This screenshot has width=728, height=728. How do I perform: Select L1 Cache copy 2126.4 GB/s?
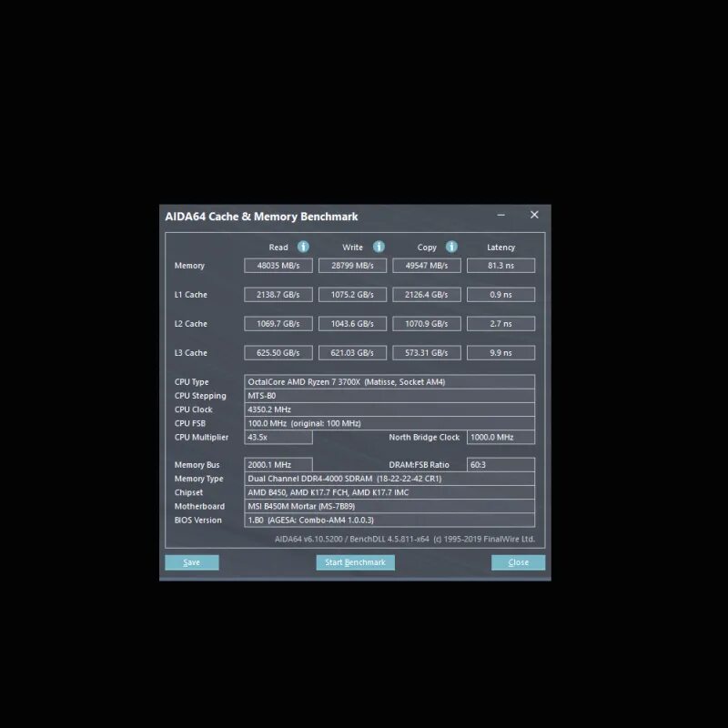(427, 294)
